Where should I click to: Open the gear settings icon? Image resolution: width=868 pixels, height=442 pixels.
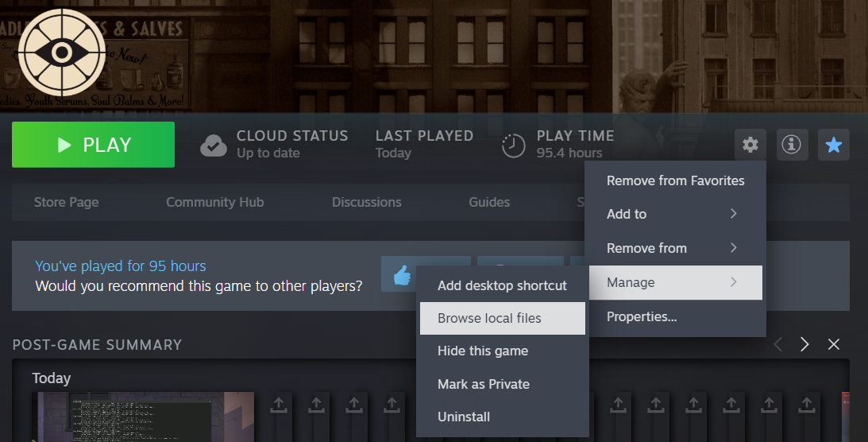[x=750, y=145]
